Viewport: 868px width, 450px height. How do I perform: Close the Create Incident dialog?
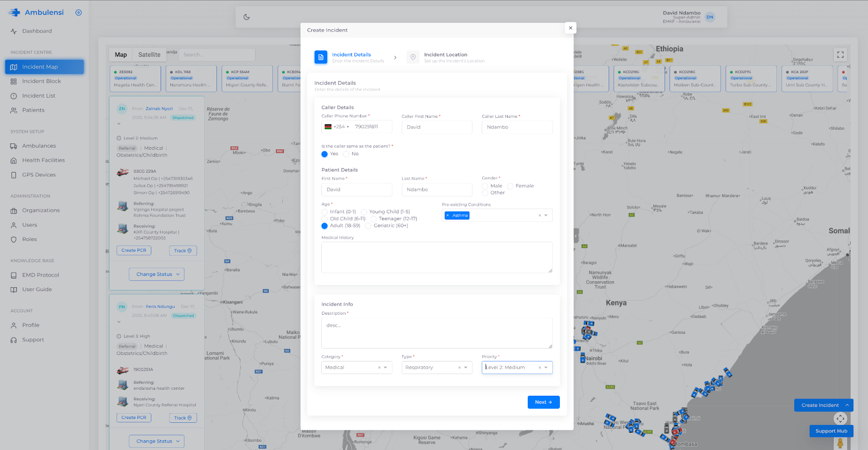point(570,28)
